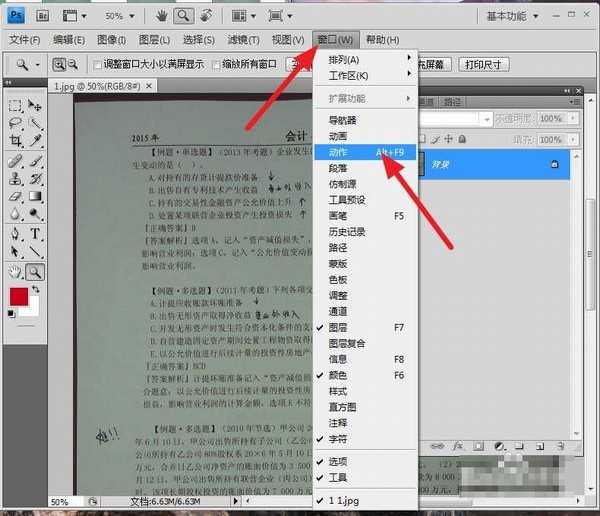Click the red foreground color swatch
This screenshot has height=516, width=600.
click(x=19, y=296)
